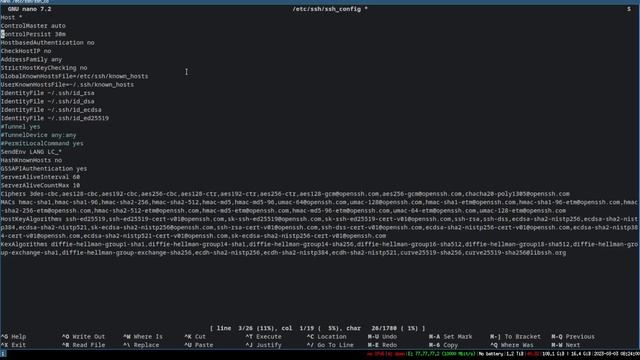Click the line/col/char status message
640x360 pixels.
click(318, 328)
